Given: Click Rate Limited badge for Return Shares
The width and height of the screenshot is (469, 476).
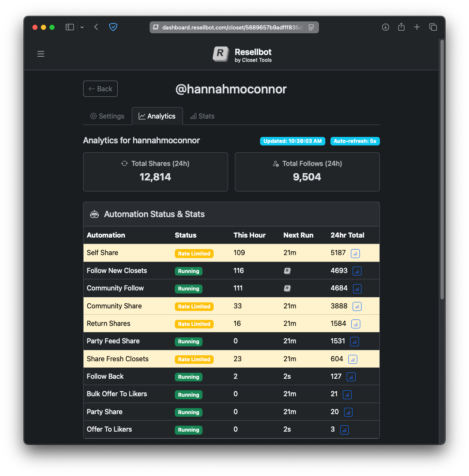Looking at the screenshot, I should coord(194,324).
